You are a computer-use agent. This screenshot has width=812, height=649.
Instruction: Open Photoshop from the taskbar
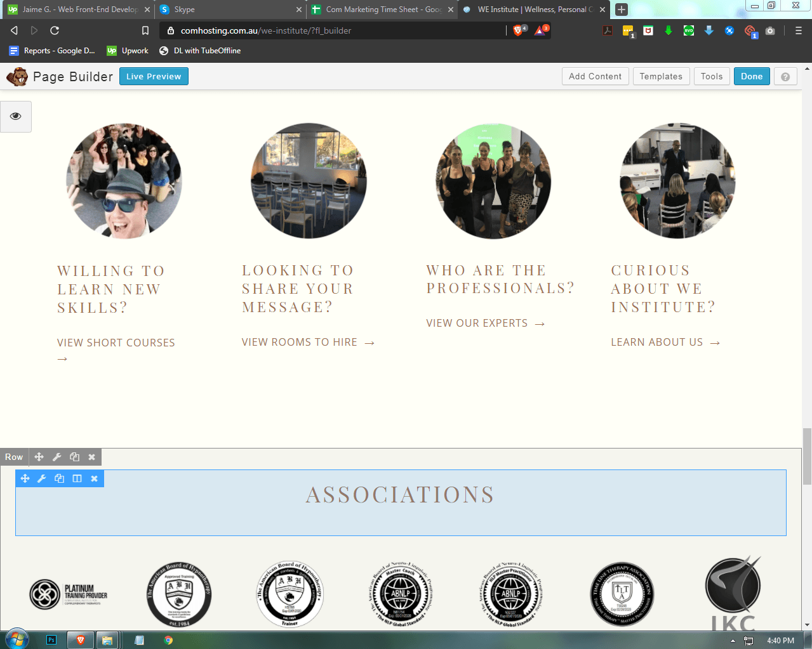point(51,640)
